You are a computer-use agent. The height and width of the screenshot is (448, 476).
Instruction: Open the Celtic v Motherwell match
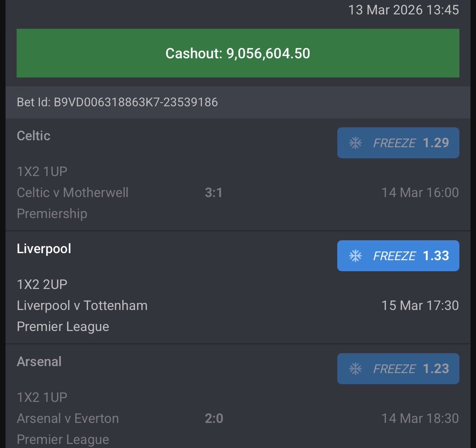pyautogui.click(x=73, y=192)
